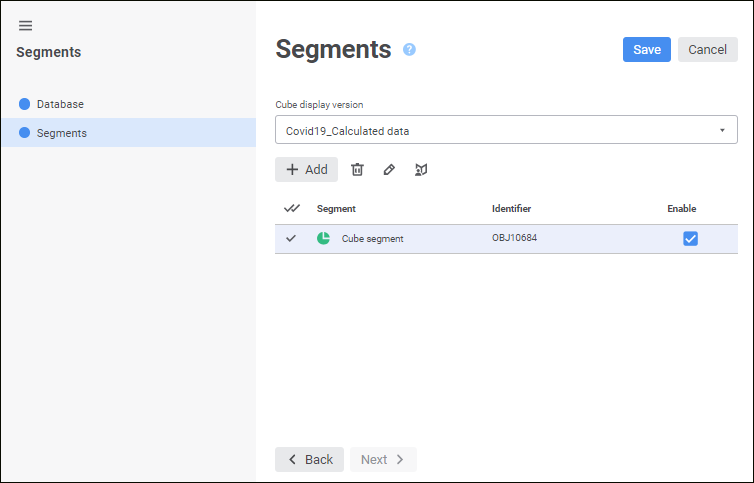Go back to the previous step

(309, 459)
